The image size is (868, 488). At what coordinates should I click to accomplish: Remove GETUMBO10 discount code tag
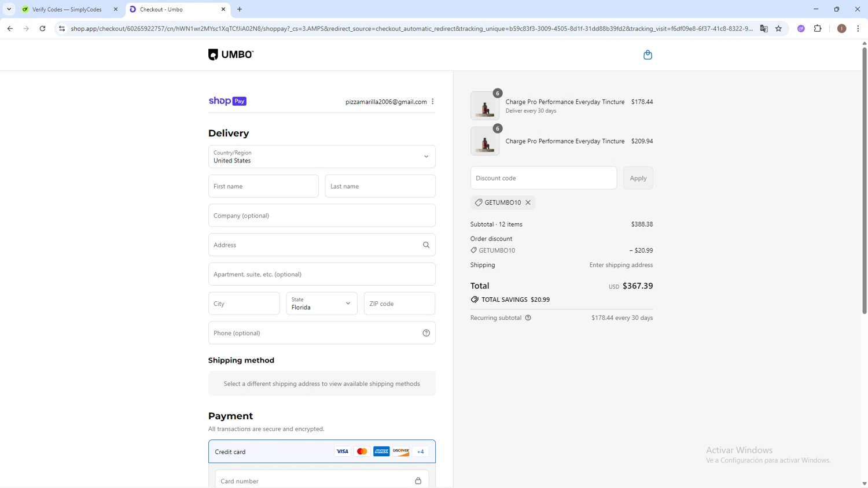coord(528,202)
